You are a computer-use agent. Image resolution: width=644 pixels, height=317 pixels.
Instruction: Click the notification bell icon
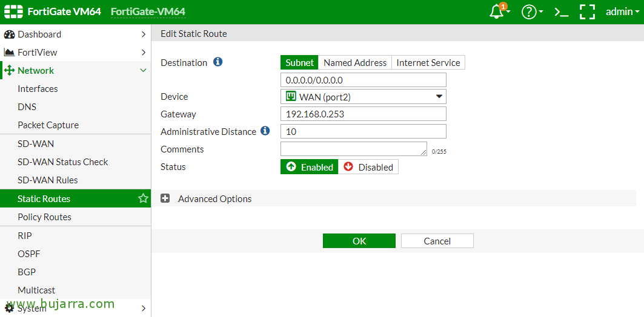coord(497,12)
